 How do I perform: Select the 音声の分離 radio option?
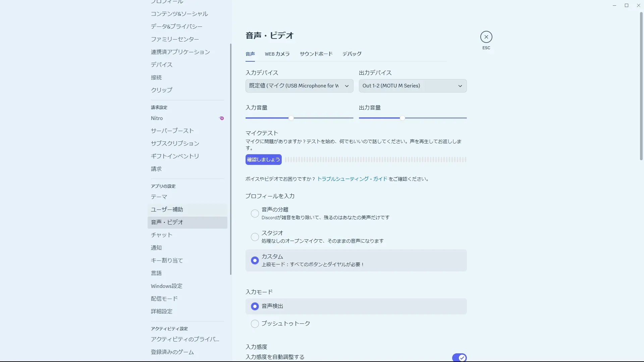pyautogui.click(x=255, y=214)
